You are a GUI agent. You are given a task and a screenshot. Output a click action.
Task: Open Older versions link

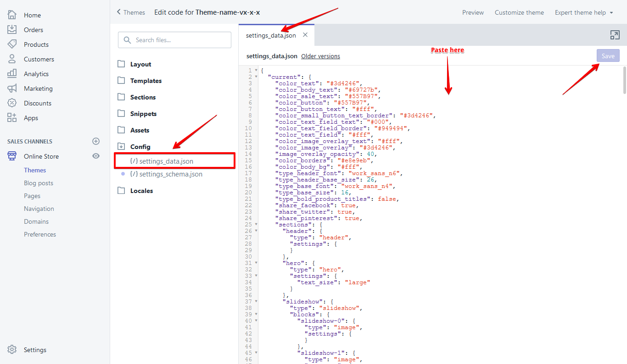tap(320, 56)
